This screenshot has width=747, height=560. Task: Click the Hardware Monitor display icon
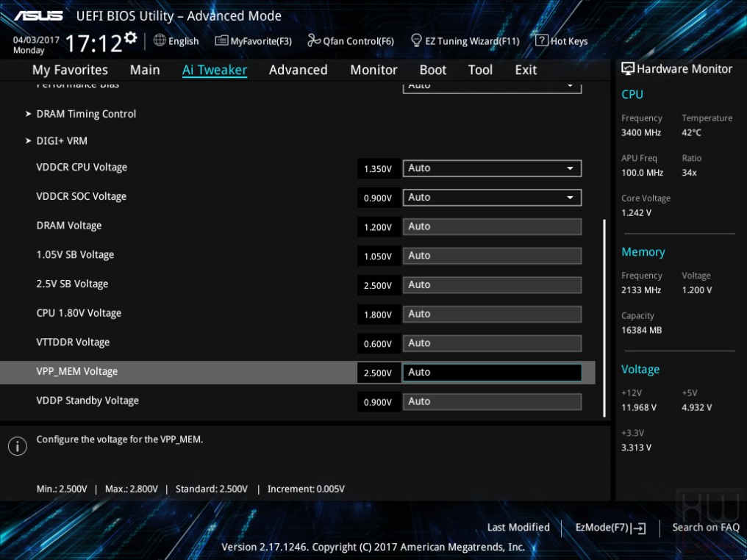coord(628,68)
